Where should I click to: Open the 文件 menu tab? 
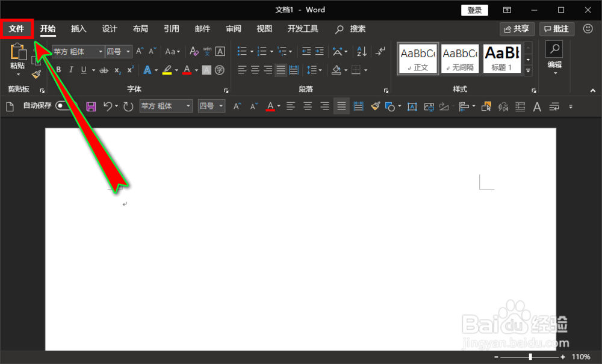pos(16,29)
